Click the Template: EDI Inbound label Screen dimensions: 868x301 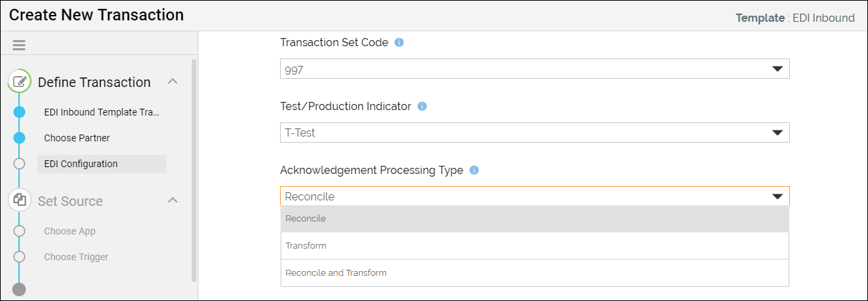click(x=795, y=18)
